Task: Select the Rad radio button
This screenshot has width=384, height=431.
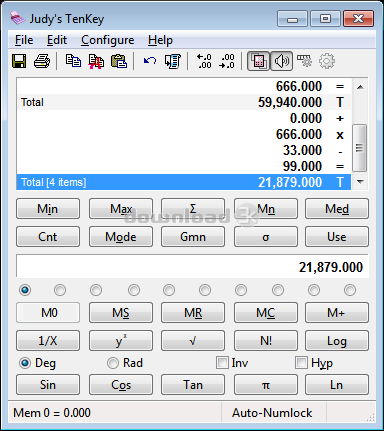Action: (x=113, y=363)
